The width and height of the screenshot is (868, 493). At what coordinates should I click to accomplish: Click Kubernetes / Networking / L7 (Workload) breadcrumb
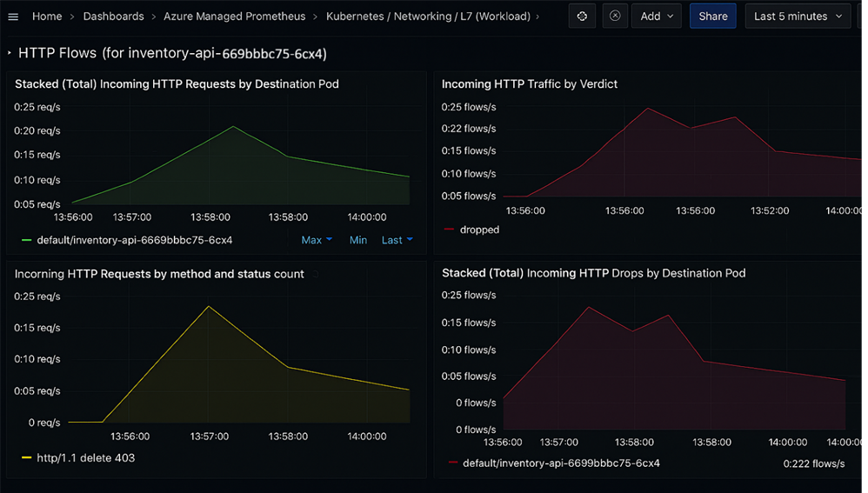tap(428, 17)
